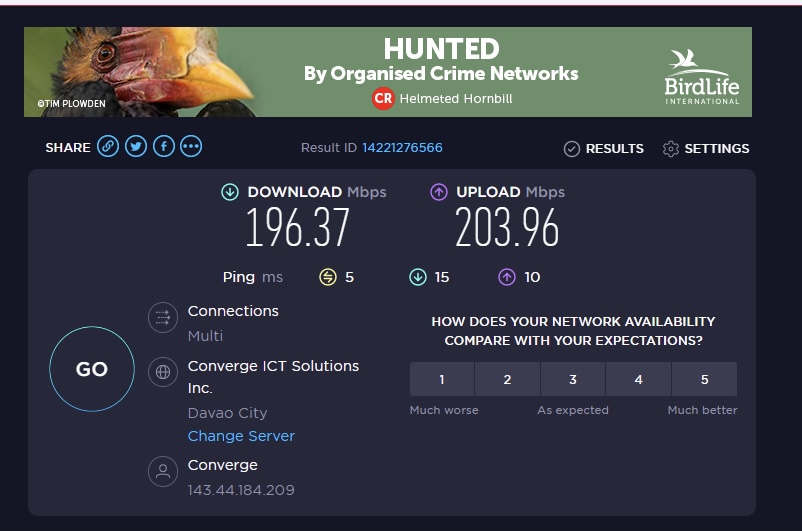Click the Ping ms label
Image resolution: width=802 pixels, height=531 pixels.
253,277
